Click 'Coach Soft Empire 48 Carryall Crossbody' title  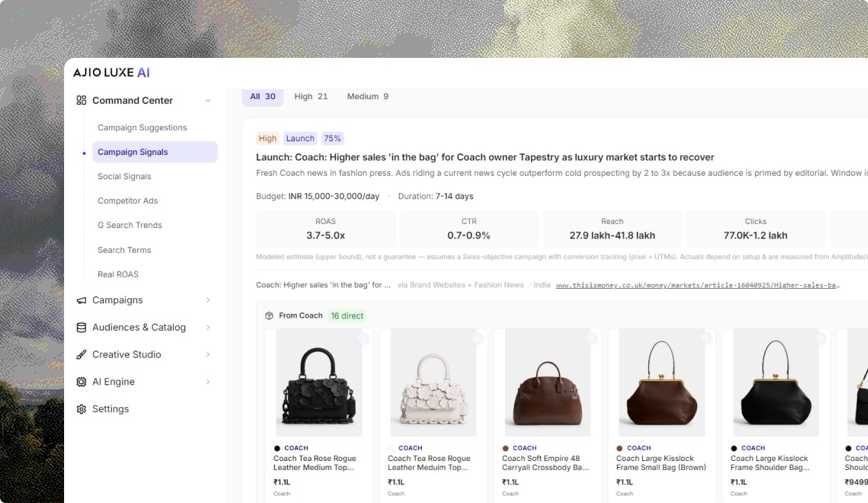[x=546, y=463]
